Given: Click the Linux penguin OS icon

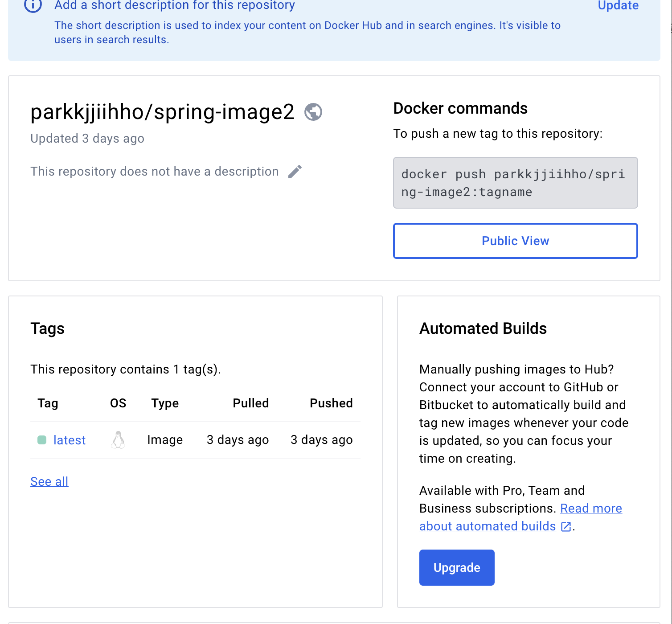Looking at the screenshot, I should point(118,440).
